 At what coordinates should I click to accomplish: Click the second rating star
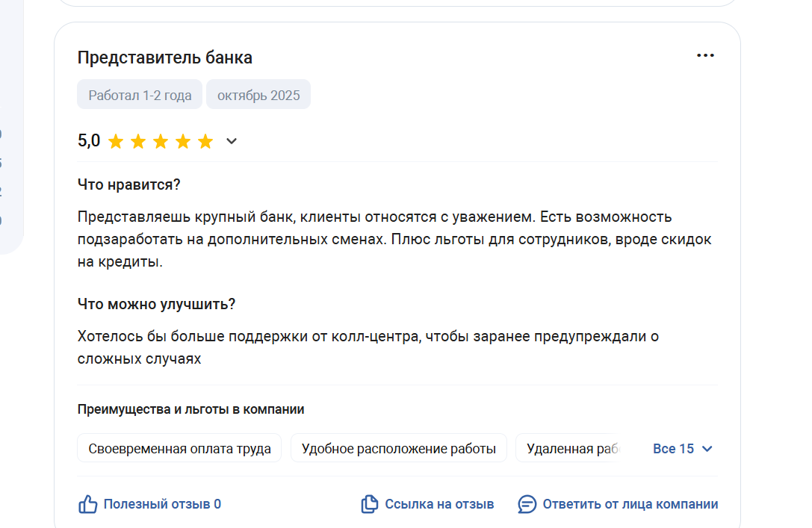138,142
